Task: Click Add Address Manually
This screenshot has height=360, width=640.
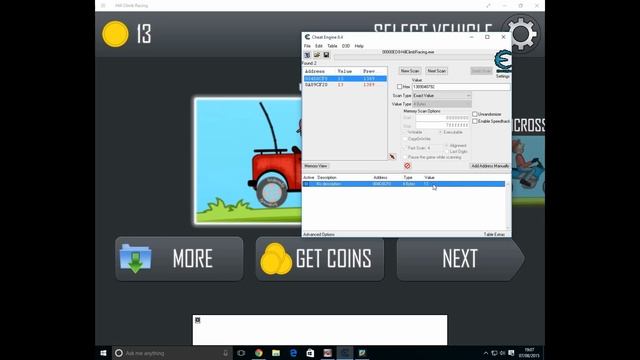Action: click(490, 166)
